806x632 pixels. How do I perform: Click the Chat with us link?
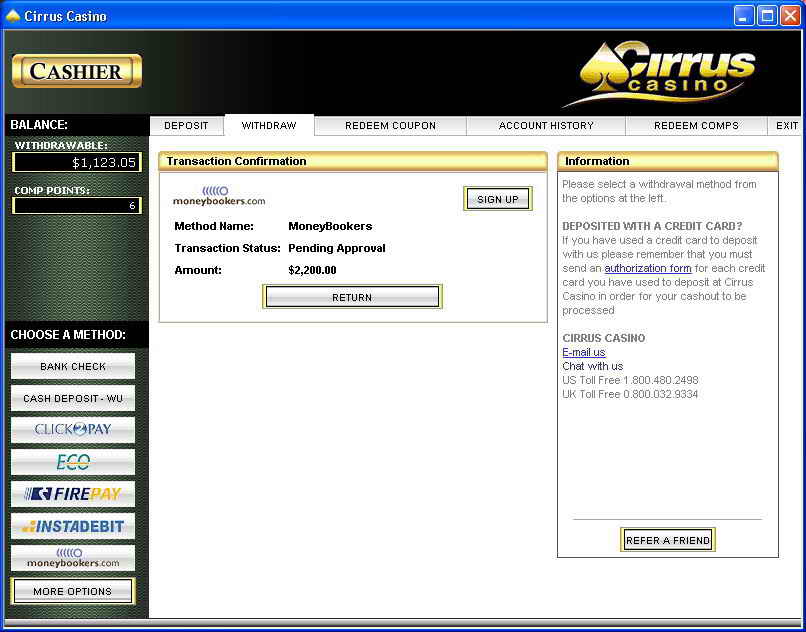point(593,366)
